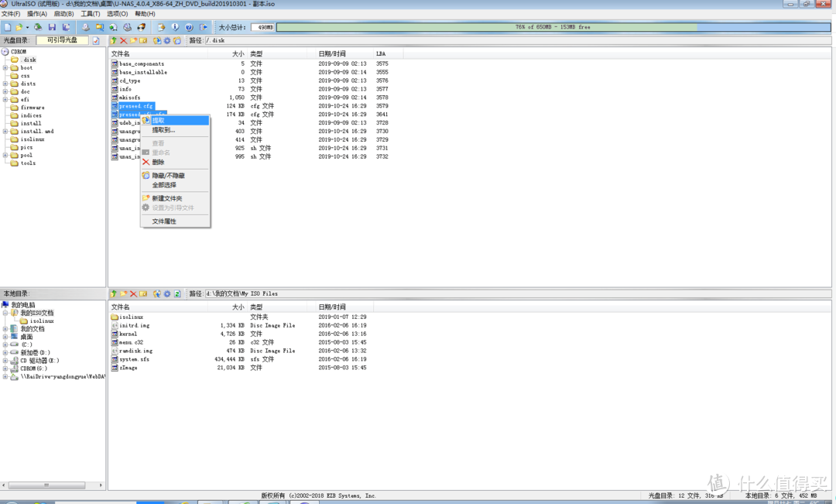Viewport: 836px width, 504px height.
Task: Open the 操作(A) menu
Action: 37,14
